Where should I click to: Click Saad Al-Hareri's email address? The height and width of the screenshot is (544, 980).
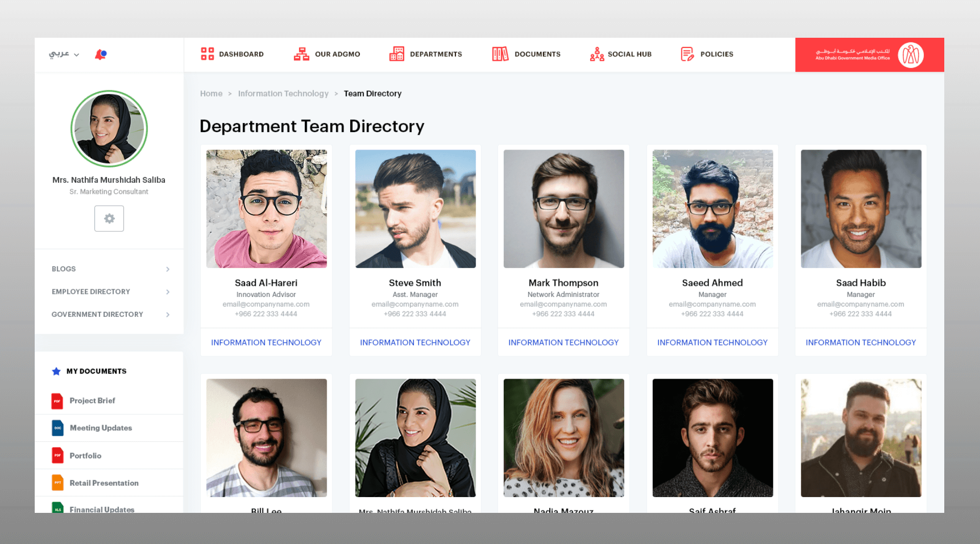(x=266, y=304)
